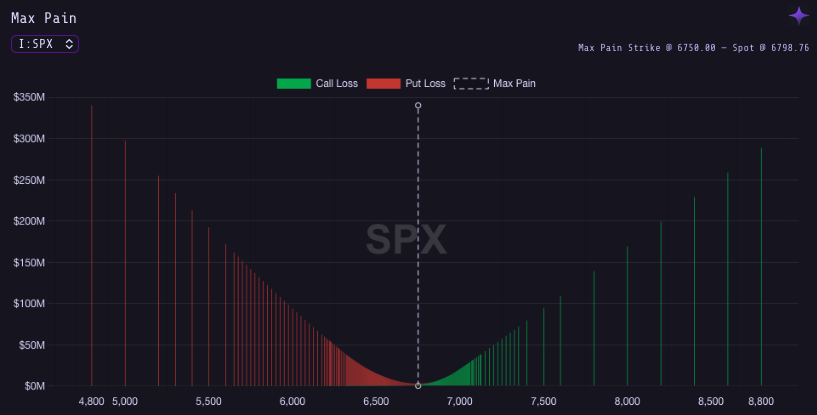Select the top circle marker of Max Pain line

[x=418, y=105]
